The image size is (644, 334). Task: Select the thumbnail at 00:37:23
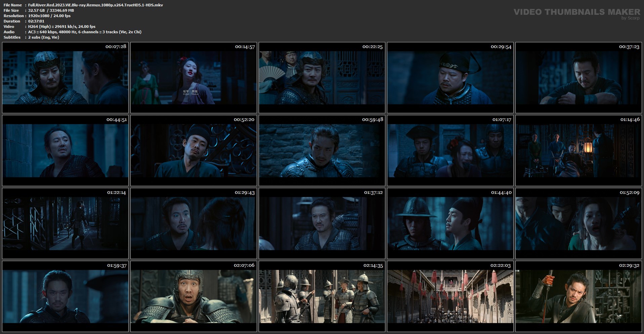pos(578,78)
